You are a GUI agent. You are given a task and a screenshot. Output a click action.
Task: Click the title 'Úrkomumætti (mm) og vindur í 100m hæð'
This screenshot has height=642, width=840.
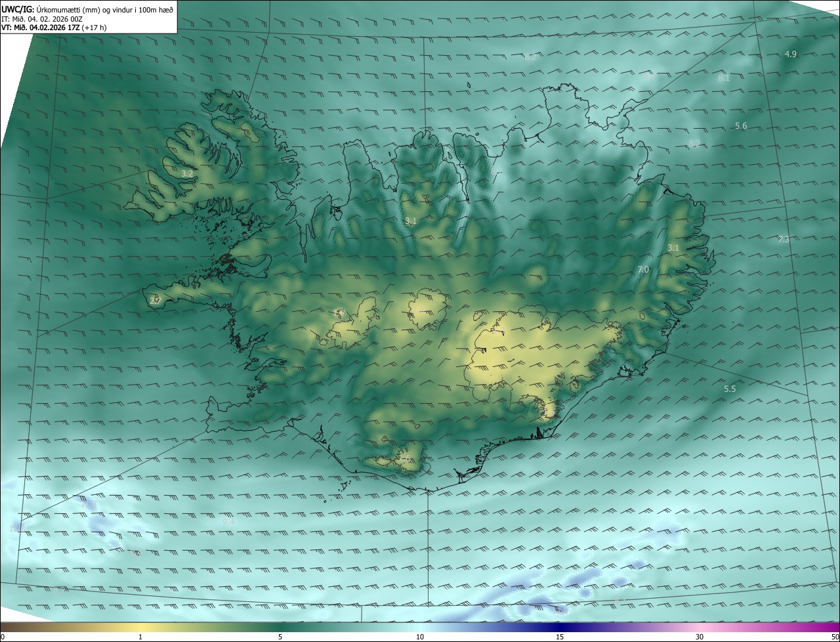click(x=104, y=9)
